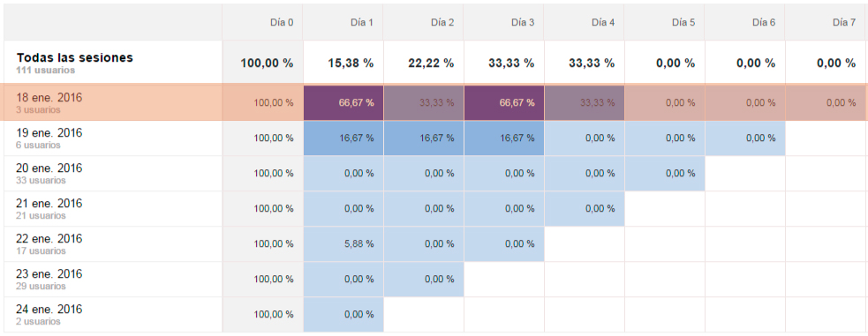Click the 16,67 % cell under Día 2
Screen dimensions: 868x336
424,138
